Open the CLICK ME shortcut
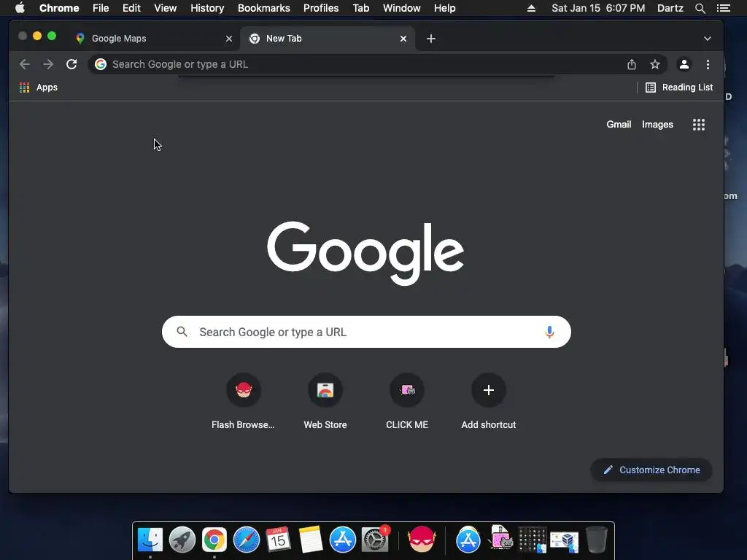Screen dimensions: 747x560 pos(407,402)
